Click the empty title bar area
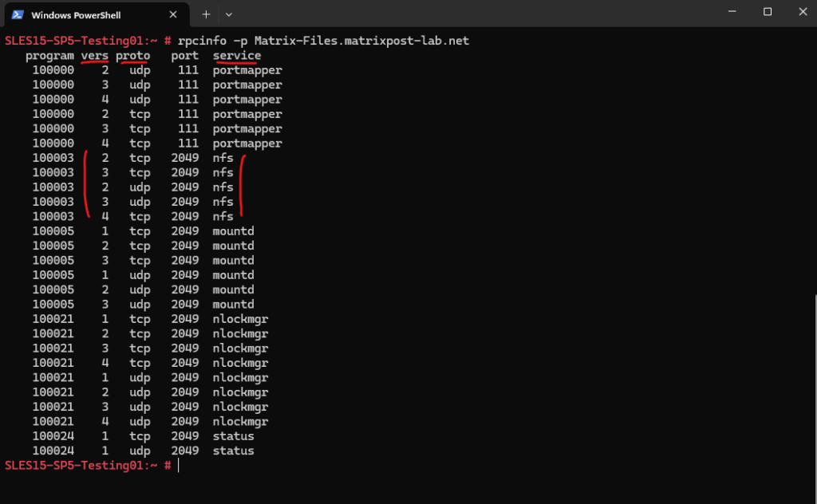The width and height of the screenshot is (817, 504). 479,14
